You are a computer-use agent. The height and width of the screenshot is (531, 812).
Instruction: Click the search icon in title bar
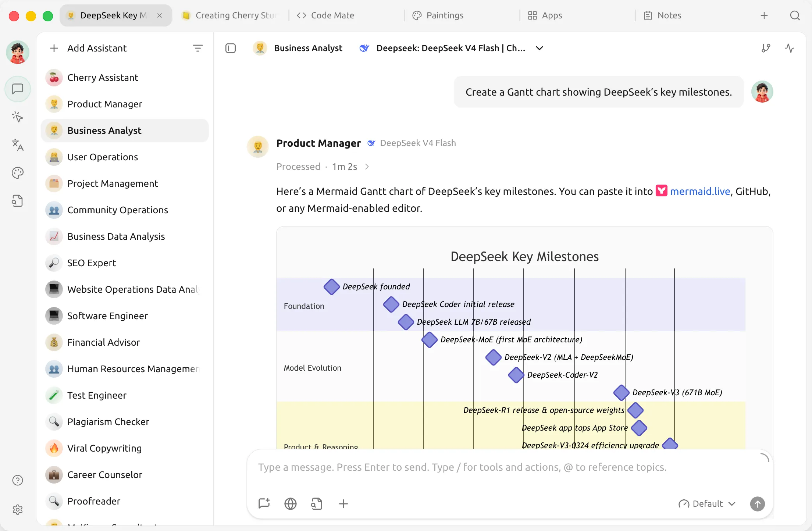coord(795,15)
